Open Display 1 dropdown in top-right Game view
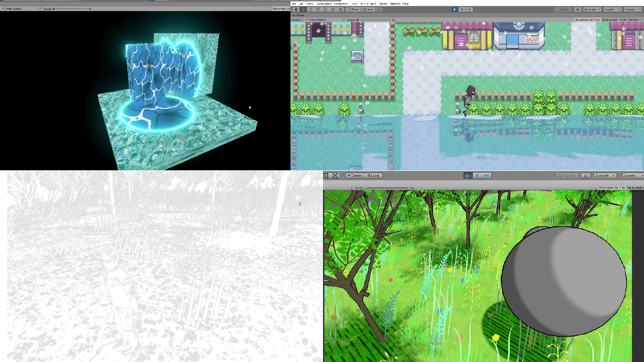 pyautogui.click(x=300, y=20)
